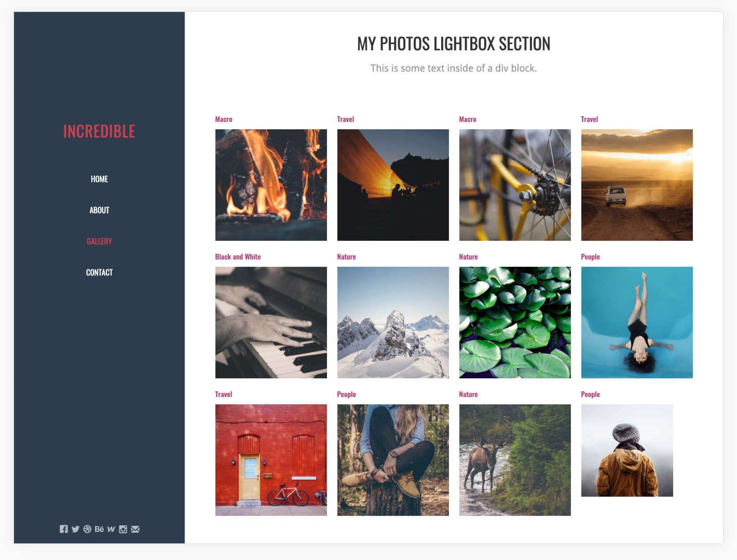This screenshot has width=737, height=560.
Task: Open the piano hands photo
Action: [271, 322]
